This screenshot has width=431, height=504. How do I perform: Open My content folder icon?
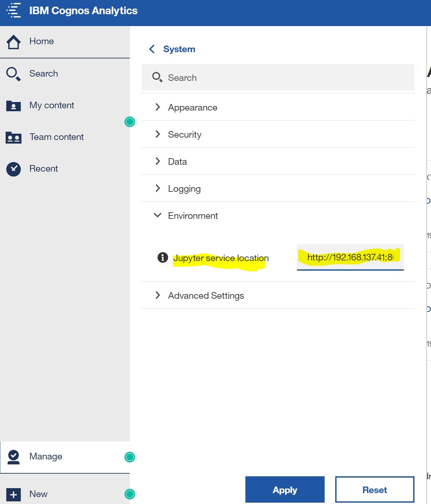14,106
